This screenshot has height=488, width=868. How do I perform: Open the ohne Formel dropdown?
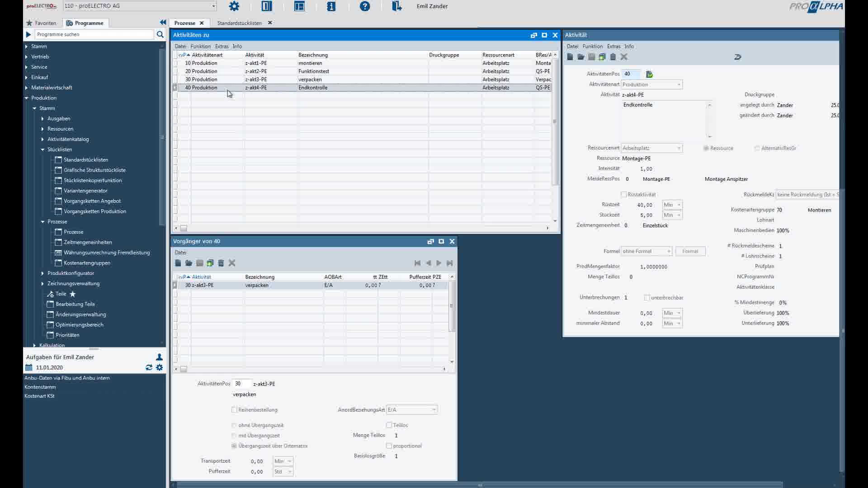[x=646, y=251]
